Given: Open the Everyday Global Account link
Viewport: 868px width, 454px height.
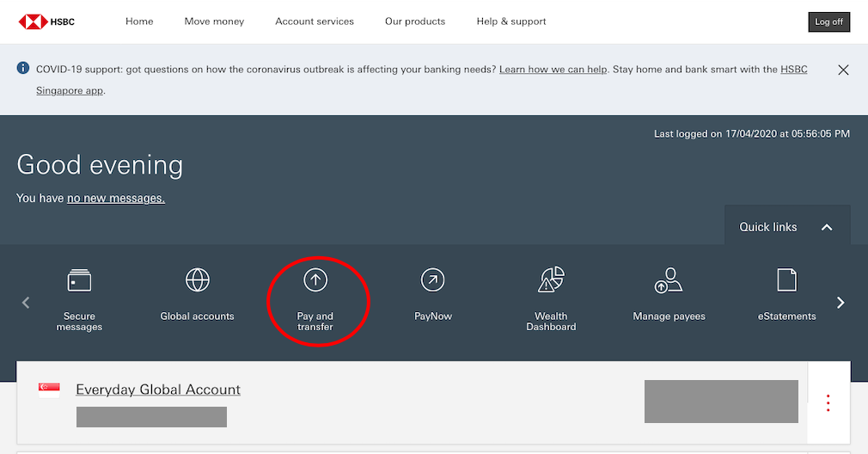Looking at the screenshot, I should [x=158, y=390].
